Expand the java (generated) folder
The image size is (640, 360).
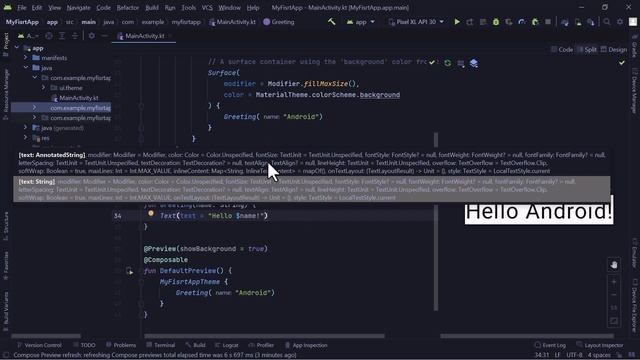coord(26,127)
